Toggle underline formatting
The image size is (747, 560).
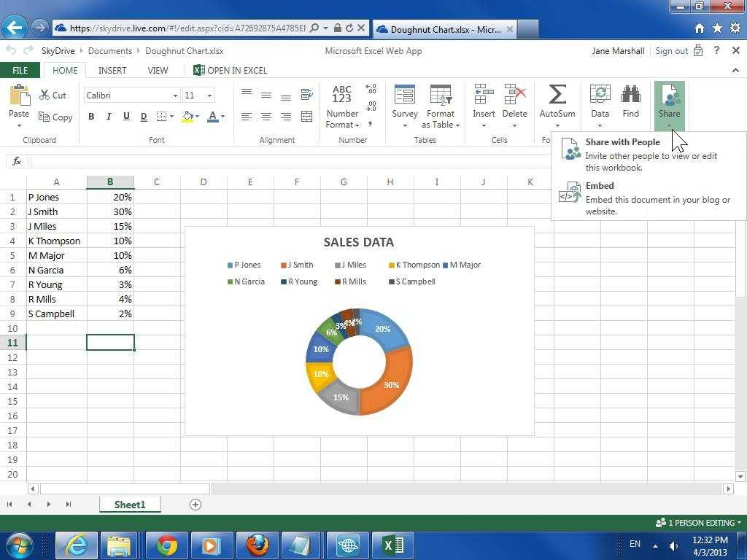[126, 117]
